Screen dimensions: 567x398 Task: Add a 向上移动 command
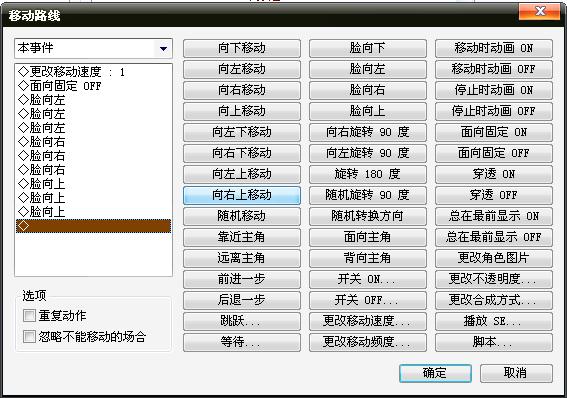(242, 111)
